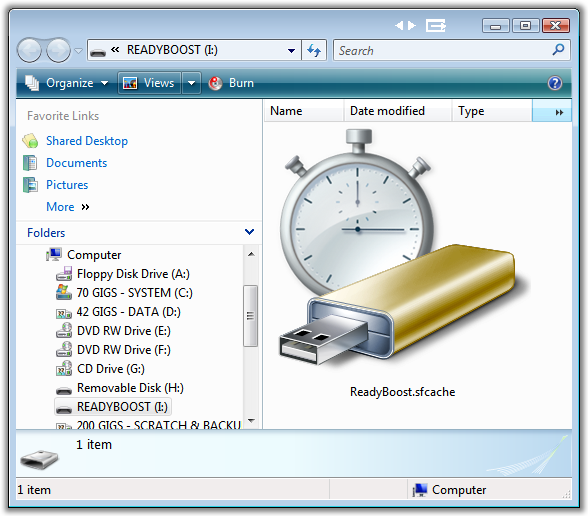Click the folder tree scrollbar thumb

[x=250, y=316]
